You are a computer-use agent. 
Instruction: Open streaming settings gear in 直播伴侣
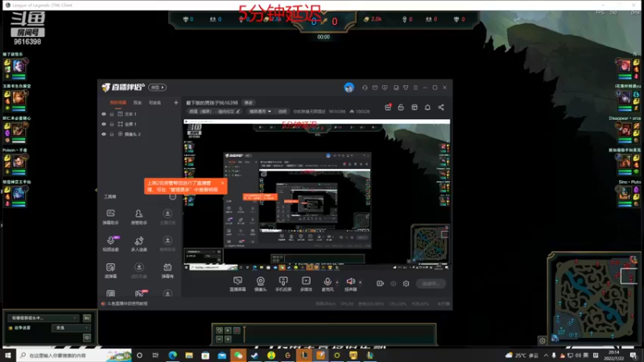[407, 284]
